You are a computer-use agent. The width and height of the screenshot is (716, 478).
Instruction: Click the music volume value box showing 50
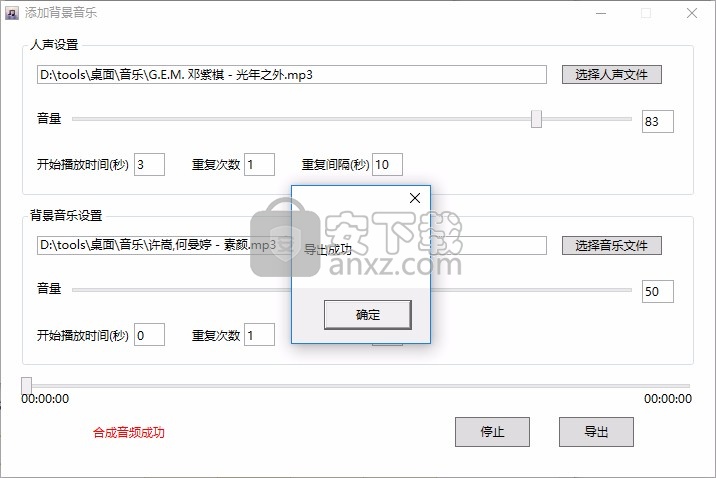coord(658,291)
